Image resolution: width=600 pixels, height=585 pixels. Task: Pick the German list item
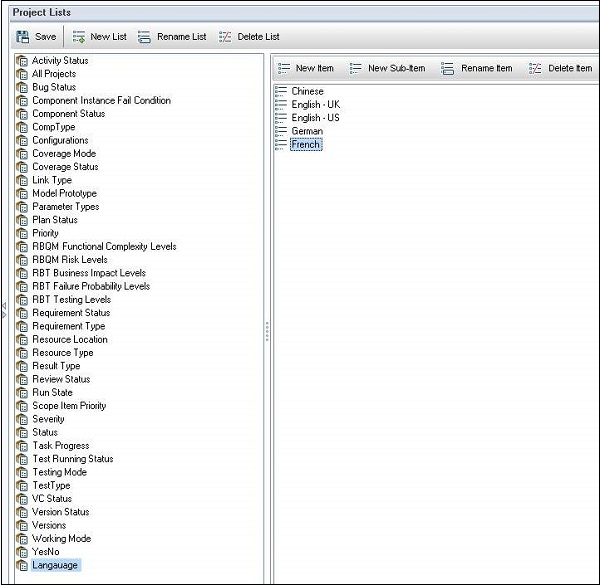coord(306,131)
